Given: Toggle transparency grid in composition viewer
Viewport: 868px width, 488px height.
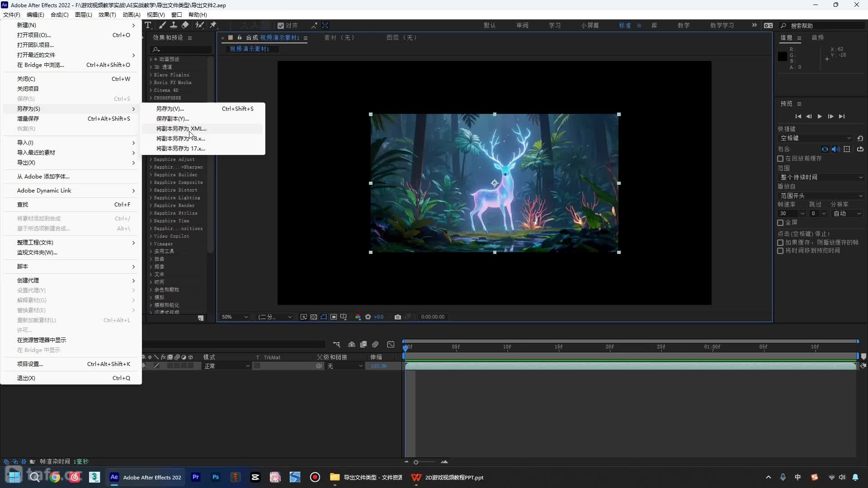Looking at the screenshot, I should [x=314, y=317].
